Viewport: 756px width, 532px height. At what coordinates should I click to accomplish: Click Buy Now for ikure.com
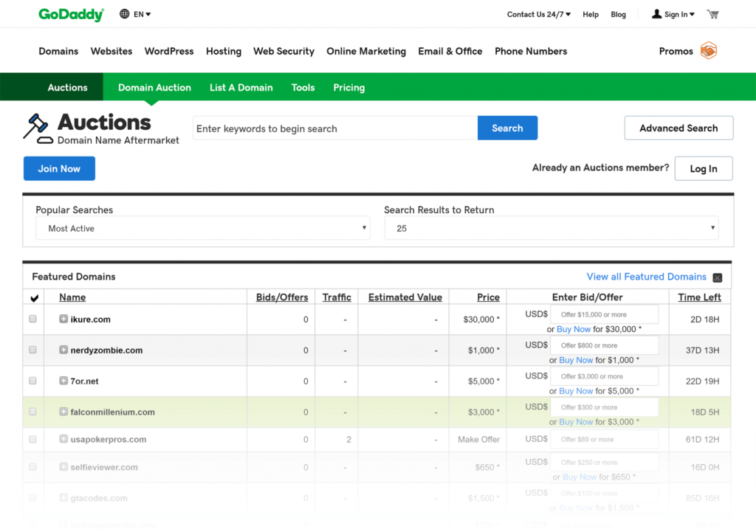573,329
